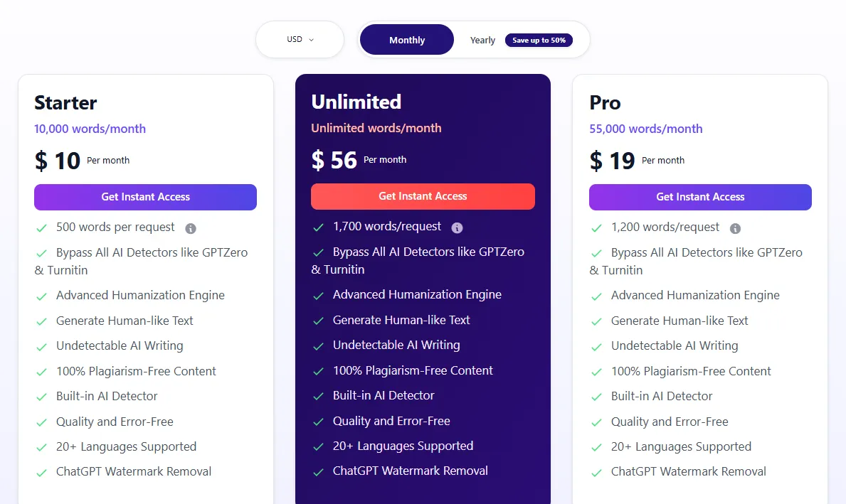Click info icon beside 500 words per request
Viewport: 846px width, 504px height.
click(x=191, y=229)
